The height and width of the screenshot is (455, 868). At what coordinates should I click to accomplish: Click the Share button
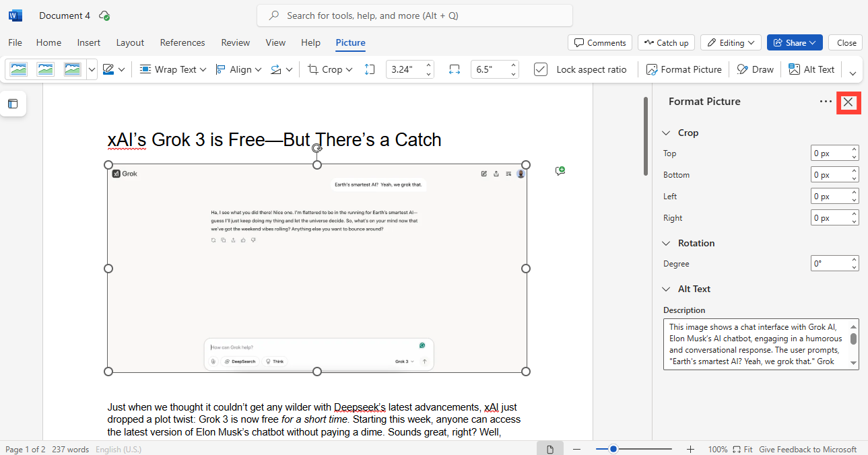point(795,42)
